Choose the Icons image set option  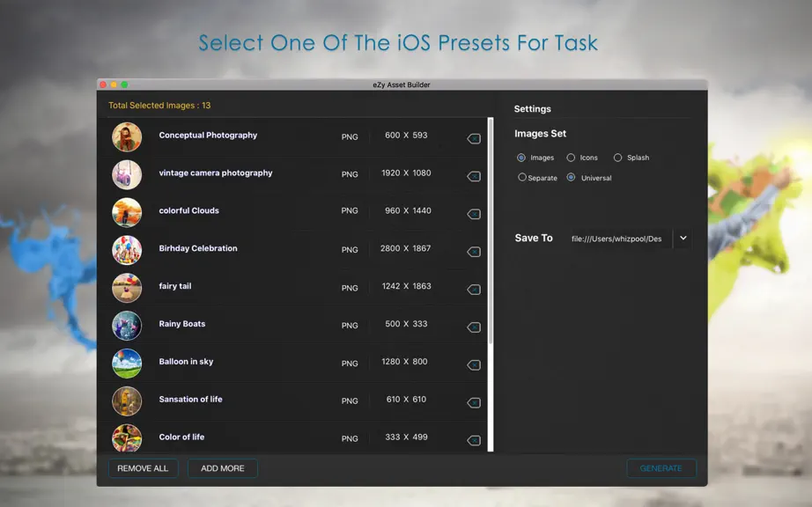(x=571, y=158)
